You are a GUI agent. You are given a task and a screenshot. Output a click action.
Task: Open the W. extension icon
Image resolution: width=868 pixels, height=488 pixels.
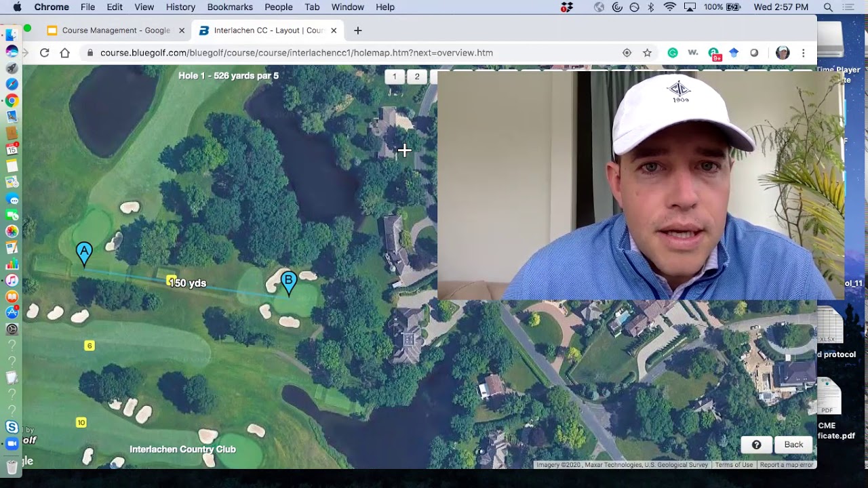[693, 53]
